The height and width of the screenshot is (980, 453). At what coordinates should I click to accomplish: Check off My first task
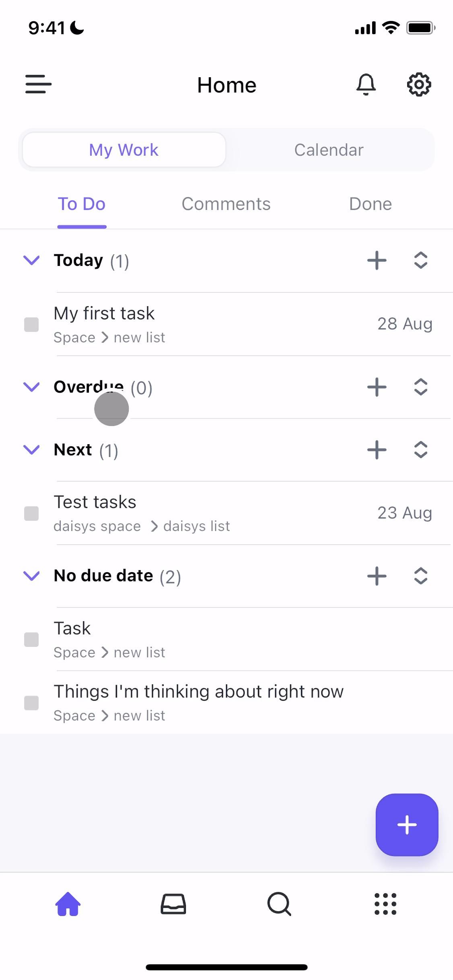(x=31, y=325)
